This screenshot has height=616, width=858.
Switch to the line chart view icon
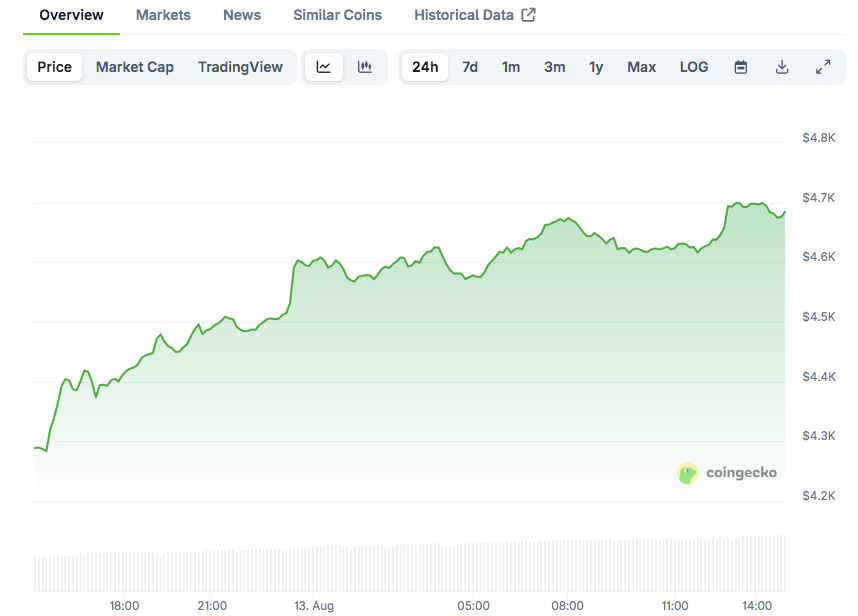(323, 67)
